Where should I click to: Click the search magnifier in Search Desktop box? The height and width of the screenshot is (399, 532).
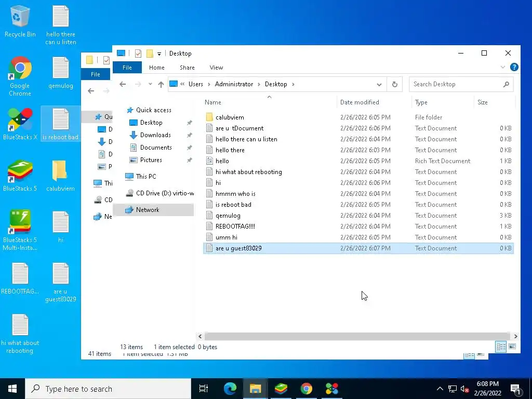[506, 84]
